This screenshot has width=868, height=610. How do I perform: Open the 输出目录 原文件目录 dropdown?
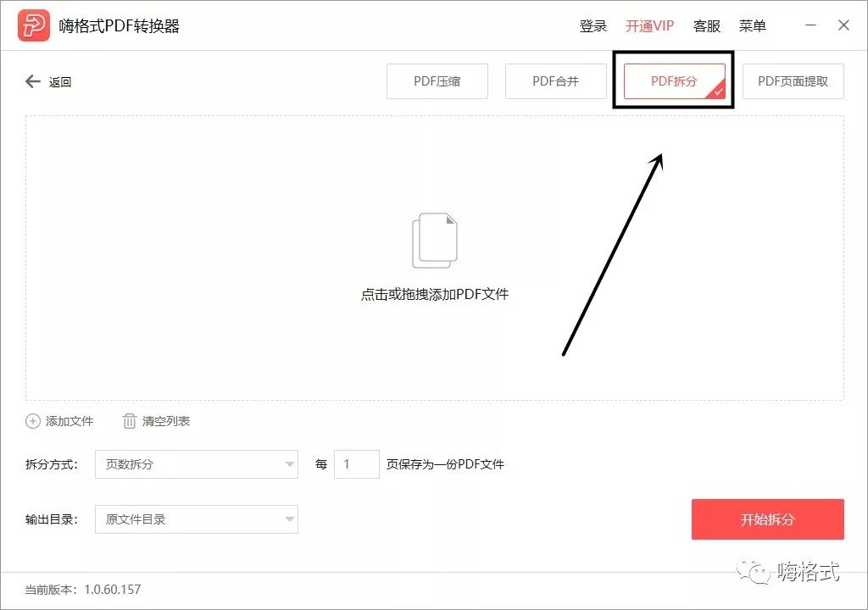[x=197, y=519]
